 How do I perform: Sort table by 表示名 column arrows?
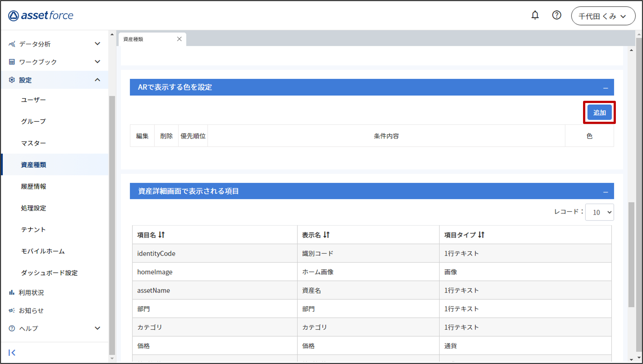pyautogui.click(x=326, y=235)
